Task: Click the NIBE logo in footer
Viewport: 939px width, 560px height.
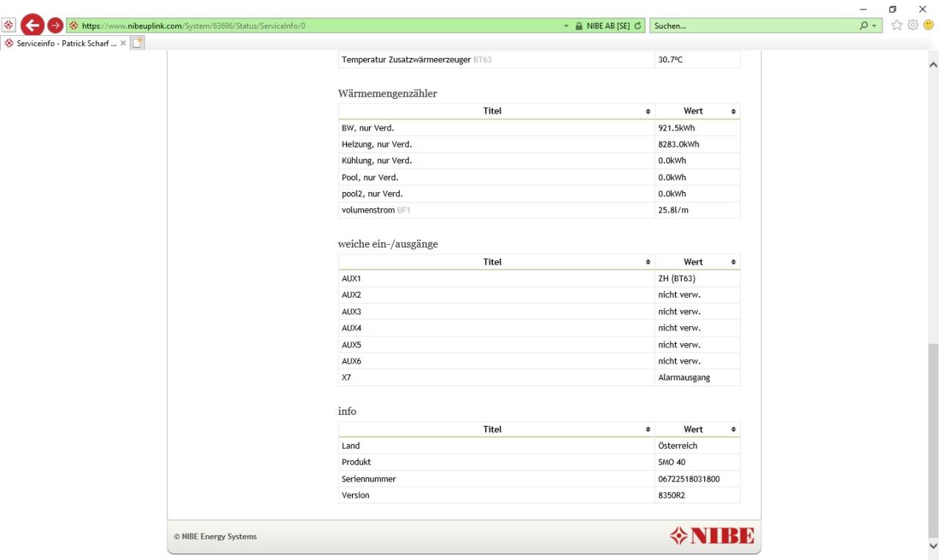Action: click(711, 537)
